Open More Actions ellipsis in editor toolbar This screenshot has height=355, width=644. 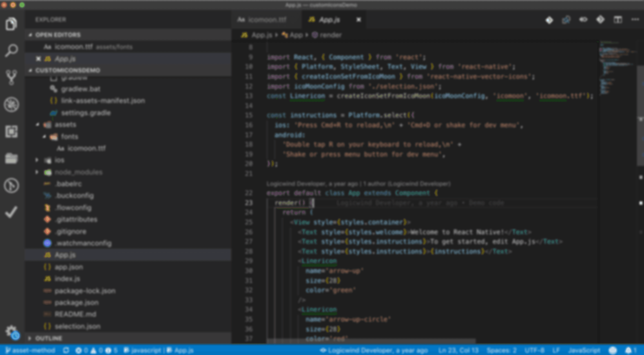pos(635,20)
